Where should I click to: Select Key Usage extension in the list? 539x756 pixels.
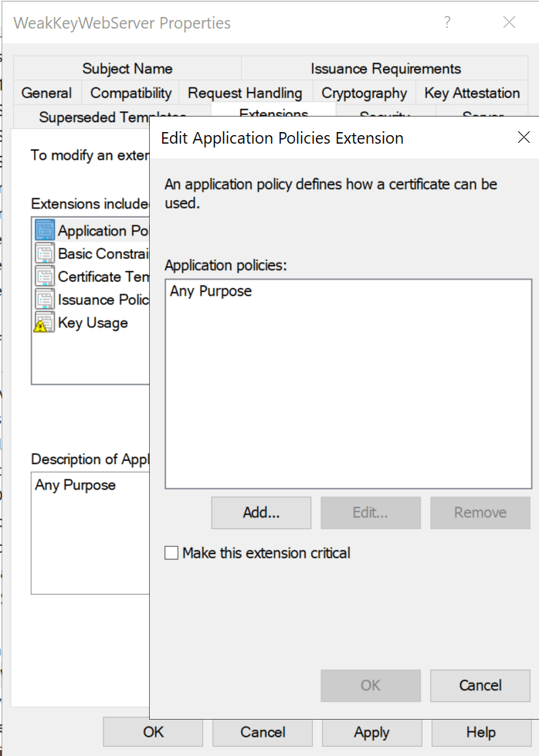click(x=93, y=323)
